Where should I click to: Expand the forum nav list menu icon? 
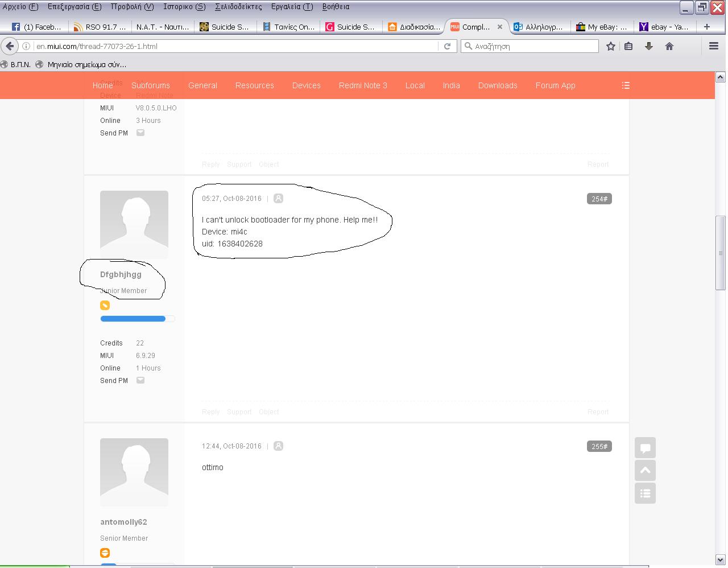pyautogui.click(x=626, y=85)
